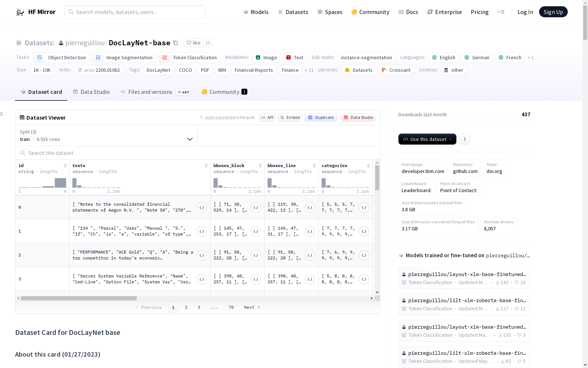The image size is (588, 368).
Task: Open the Pricing page
Action: pyautogui.click(x=480, y=12)
